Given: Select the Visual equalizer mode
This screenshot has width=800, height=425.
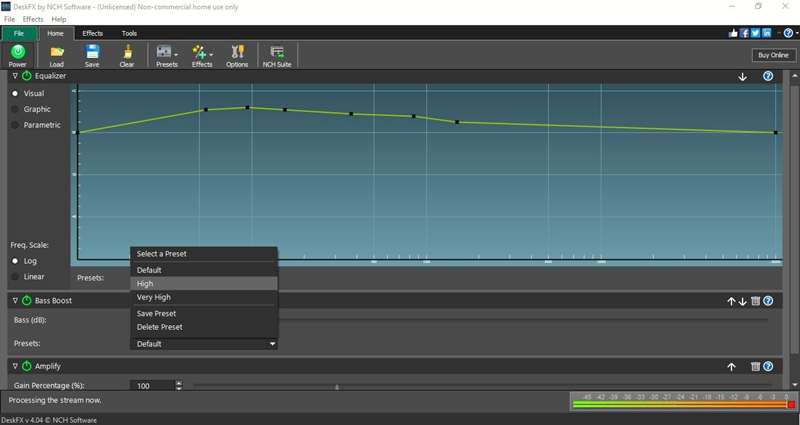Looking at the screenshot, I should tap(15, 93).
